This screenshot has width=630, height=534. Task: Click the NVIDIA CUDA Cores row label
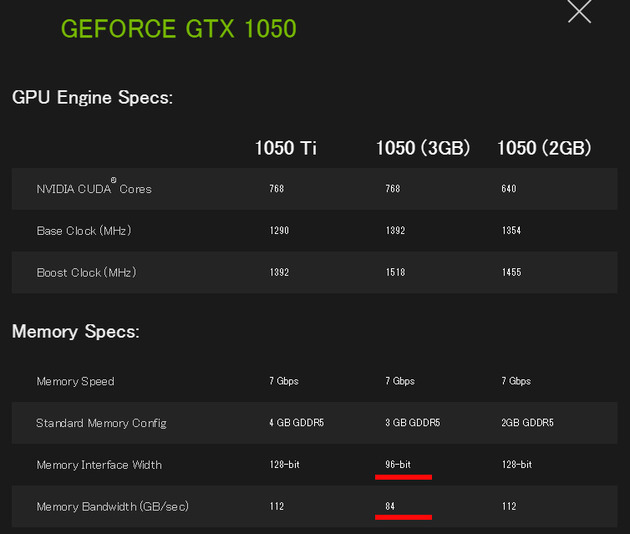94,187
